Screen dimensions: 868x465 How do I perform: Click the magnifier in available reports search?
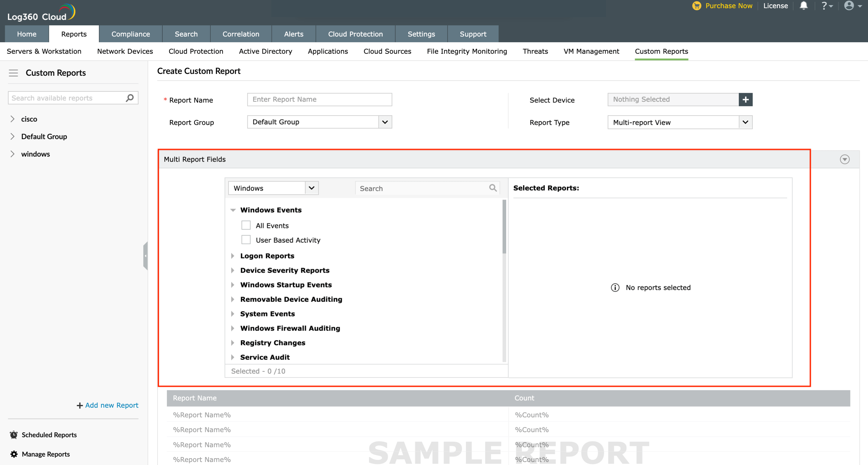point(130,98)
